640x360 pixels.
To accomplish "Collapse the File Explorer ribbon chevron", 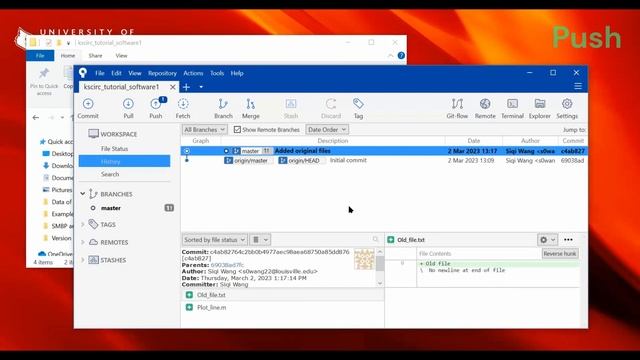I will (x=390, y=56).
